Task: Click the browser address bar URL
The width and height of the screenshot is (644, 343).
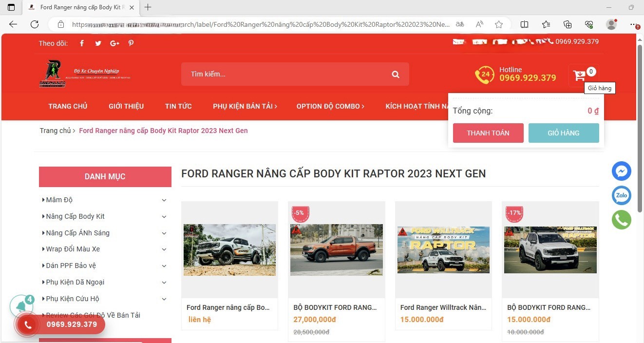Action: (x=261, y=24)
